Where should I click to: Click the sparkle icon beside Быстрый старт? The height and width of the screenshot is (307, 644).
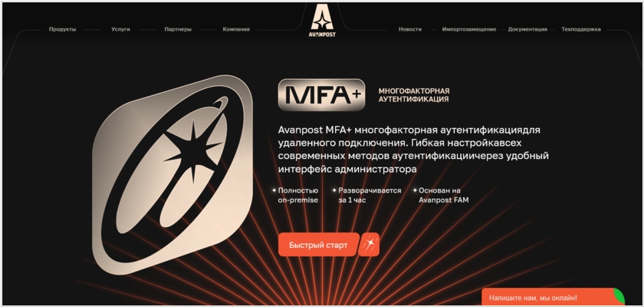[370, 245]
